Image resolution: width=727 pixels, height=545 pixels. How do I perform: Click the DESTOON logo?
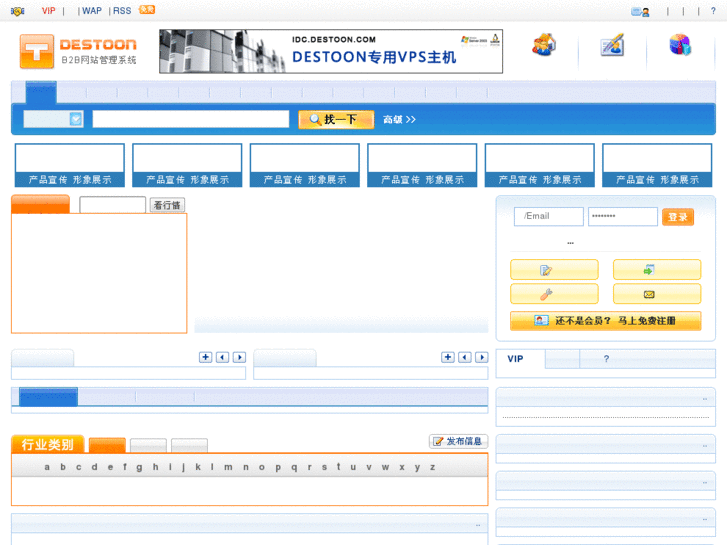point(78,51)
